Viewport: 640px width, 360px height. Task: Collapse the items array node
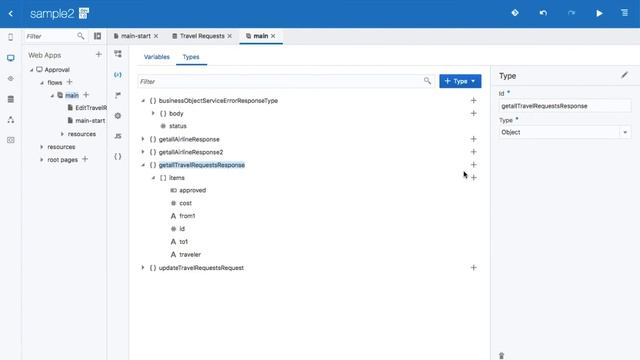coord(153,178)
